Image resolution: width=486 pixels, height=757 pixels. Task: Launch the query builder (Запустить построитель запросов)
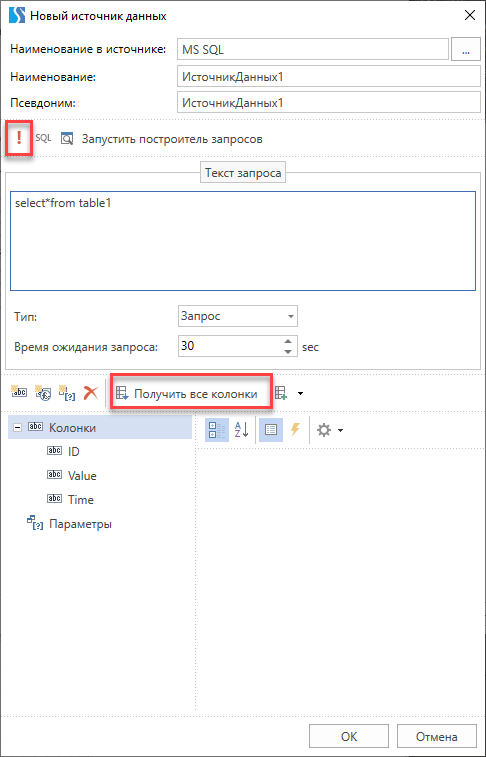point(172,140)
